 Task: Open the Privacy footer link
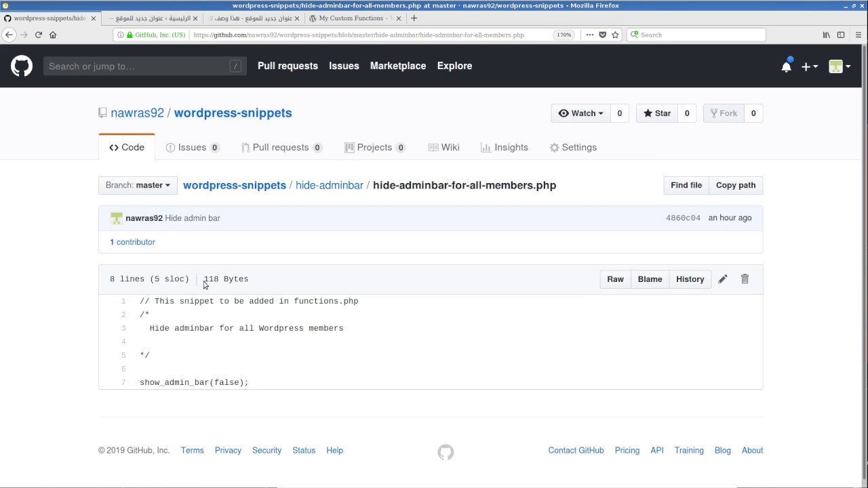click(228, 450)
